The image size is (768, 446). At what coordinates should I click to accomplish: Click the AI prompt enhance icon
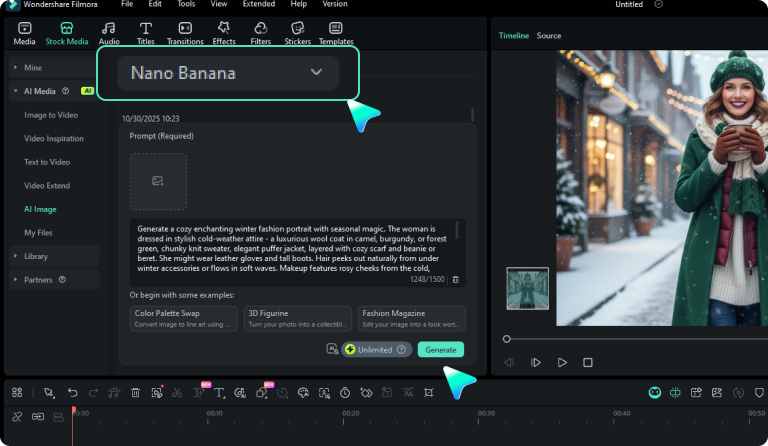click(332, 349)
